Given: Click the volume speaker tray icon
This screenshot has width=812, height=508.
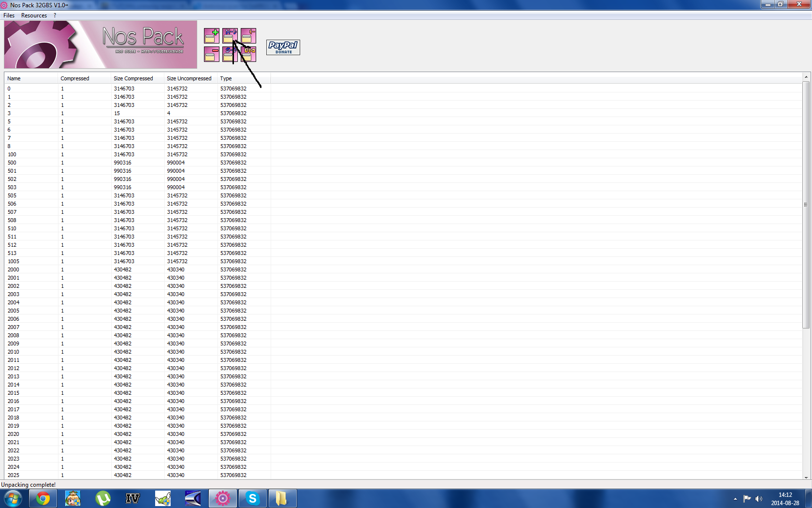Looking at the screenshot, I should point(759,499).
